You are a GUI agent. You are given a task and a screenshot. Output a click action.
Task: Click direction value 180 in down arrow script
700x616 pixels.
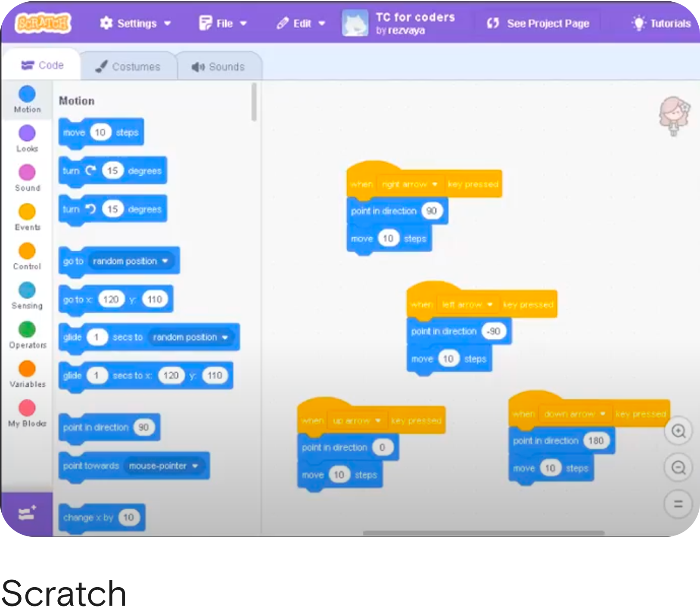[x=596, y=440]
